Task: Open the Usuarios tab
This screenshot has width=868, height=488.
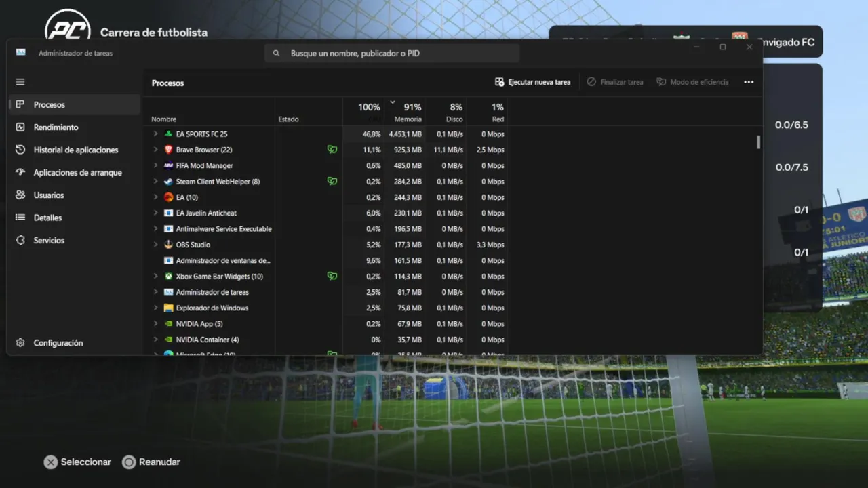Action: 75,195
